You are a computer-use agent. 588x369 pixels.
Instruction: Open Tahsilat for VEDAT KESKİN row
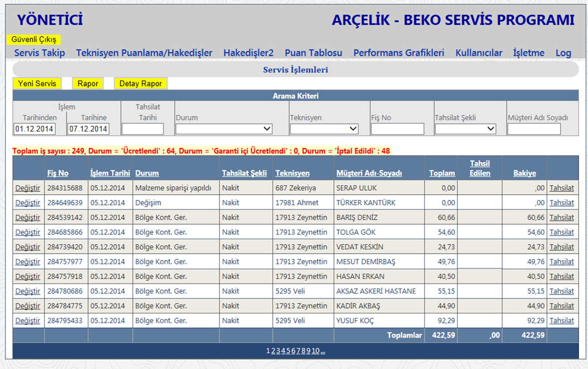tap(562, 247)
